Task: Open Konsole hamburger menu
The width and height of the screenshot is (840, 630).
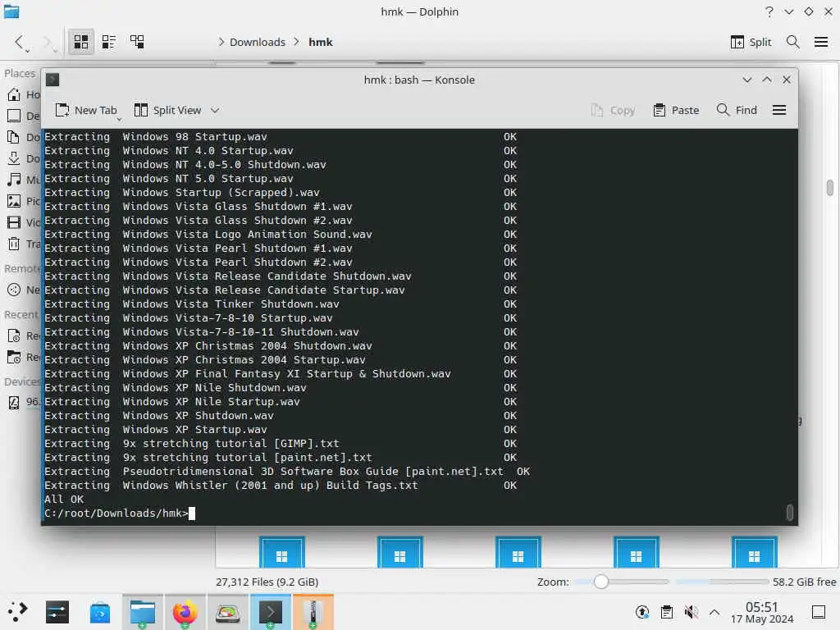Action: [x=779, y=110]
